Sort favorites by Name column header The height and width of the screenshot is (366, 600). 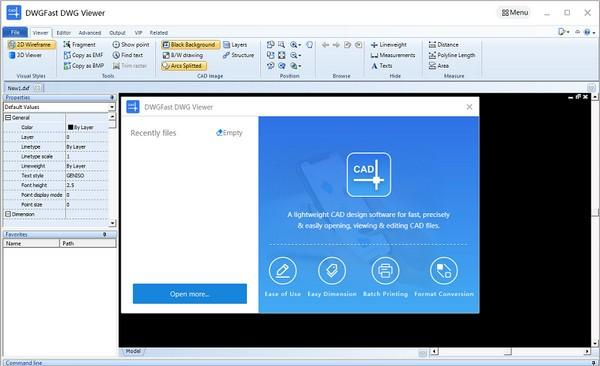pos(31,243)
